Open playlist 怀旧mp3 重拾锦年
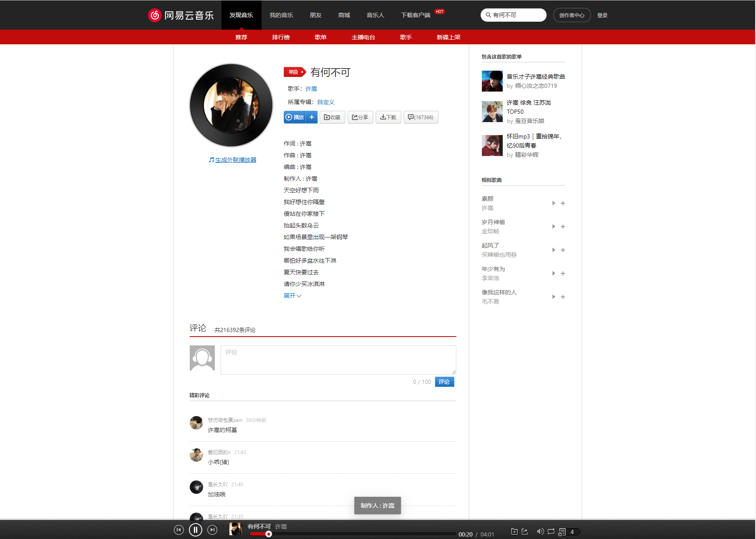The width and height of the screenshot is (756, 539). 534,141
